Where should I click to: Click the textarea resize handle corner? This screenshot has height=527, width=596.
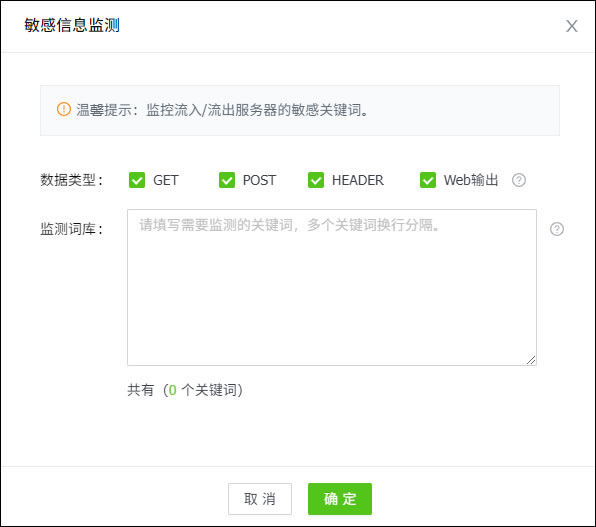531,360
